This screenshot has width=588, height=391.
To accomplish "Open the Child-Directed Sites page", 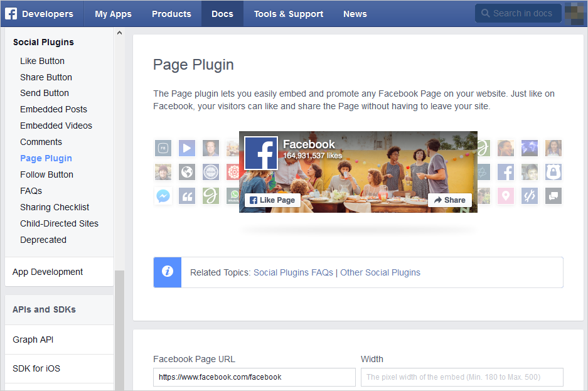I will point(59,224).
